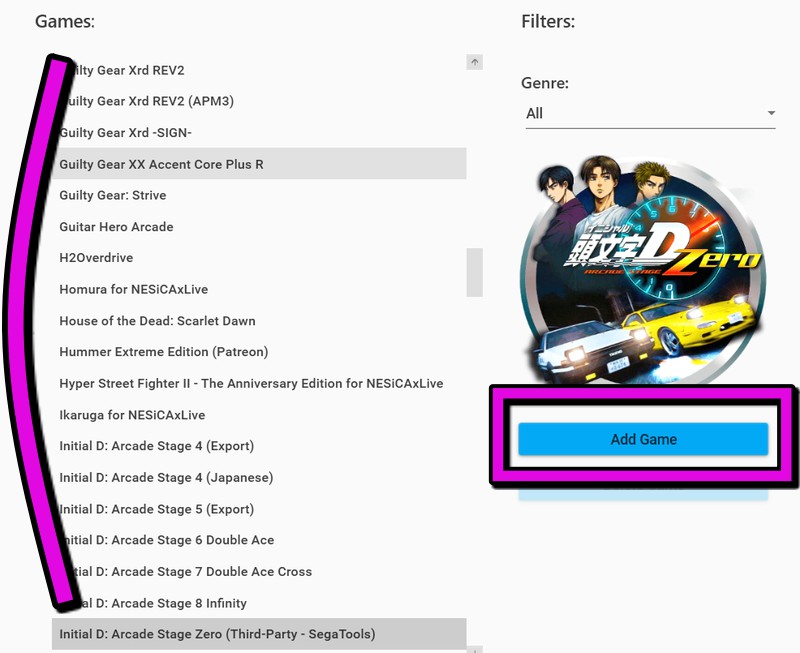
Task: Click the scroll-up arrow of games list
Action: point(474,62)
